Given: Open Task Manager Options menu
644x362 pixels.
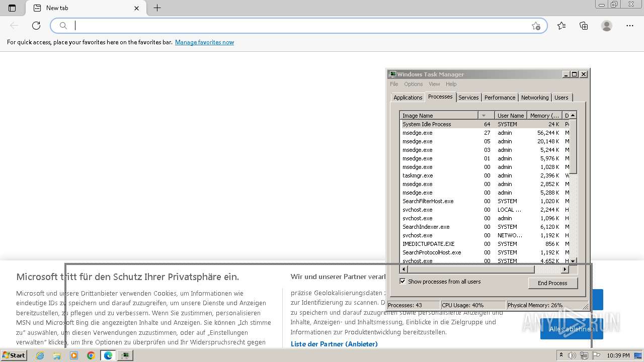Looking at the screenshot, I should 413,84.
